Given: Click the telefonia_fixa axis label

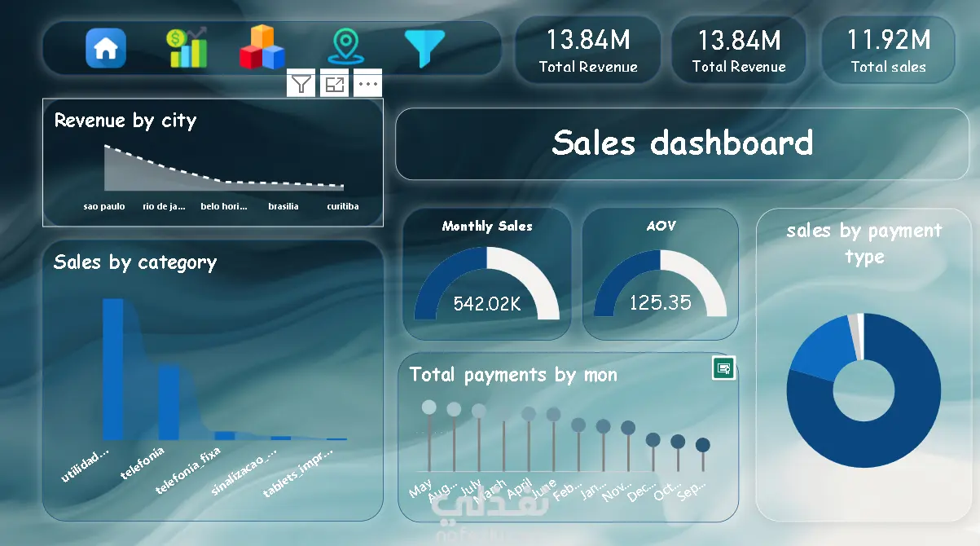Looking at the screenshot, I should pos(188,470).
